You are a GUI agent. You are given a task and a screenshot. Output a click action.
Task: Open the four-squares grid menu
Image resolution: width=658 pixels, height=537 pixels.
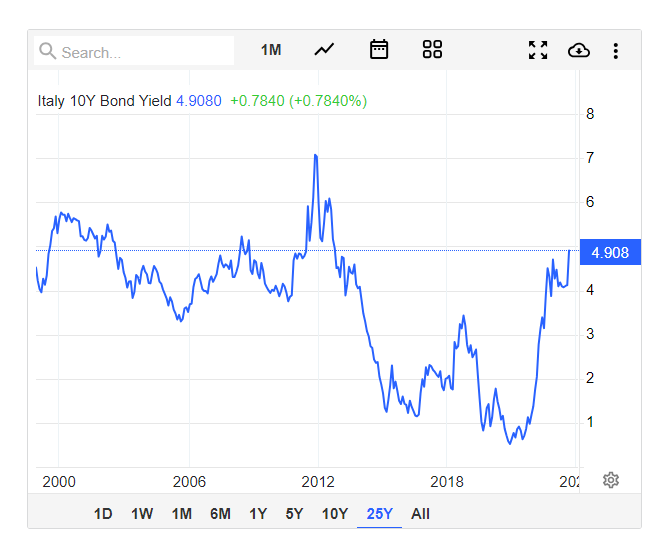tap(432, 50)
